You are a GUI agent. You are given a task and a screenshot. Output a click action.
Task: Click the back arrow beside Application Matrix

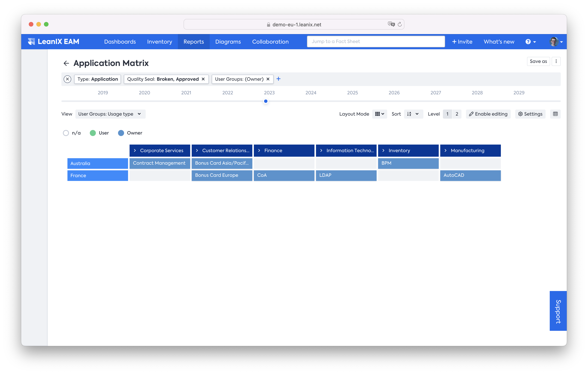(x=66, y=63)
